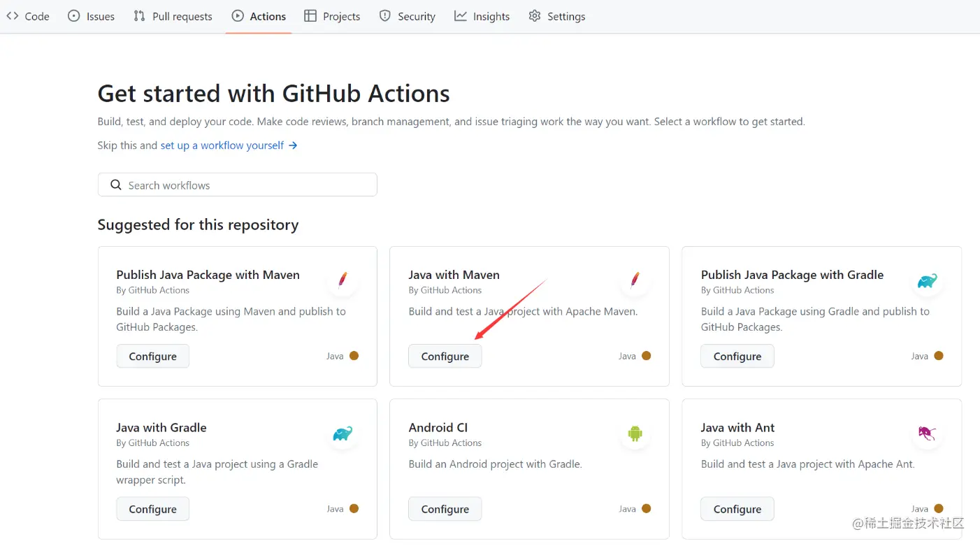The image size is (980, 546).
Task: Open the Security tab
Action: (x=407, y=16)
